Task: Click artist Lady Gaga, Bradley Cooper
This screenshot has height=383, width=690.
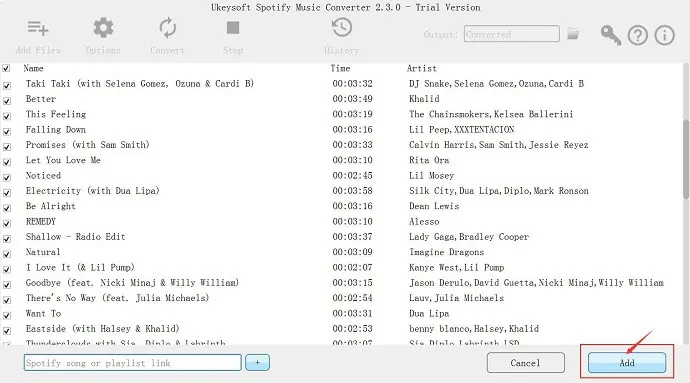Action: pos(469,237)
